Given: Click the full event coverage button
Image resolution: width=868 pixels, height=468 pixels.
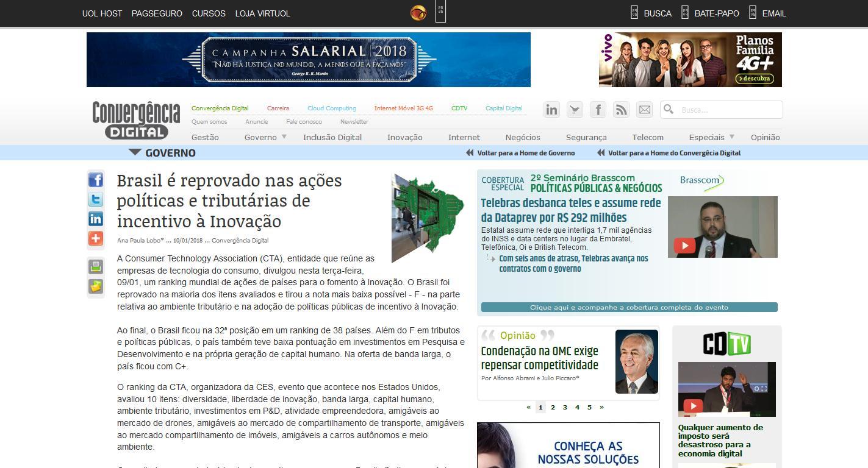Looking at the screenshot, I should coord(629,307).
